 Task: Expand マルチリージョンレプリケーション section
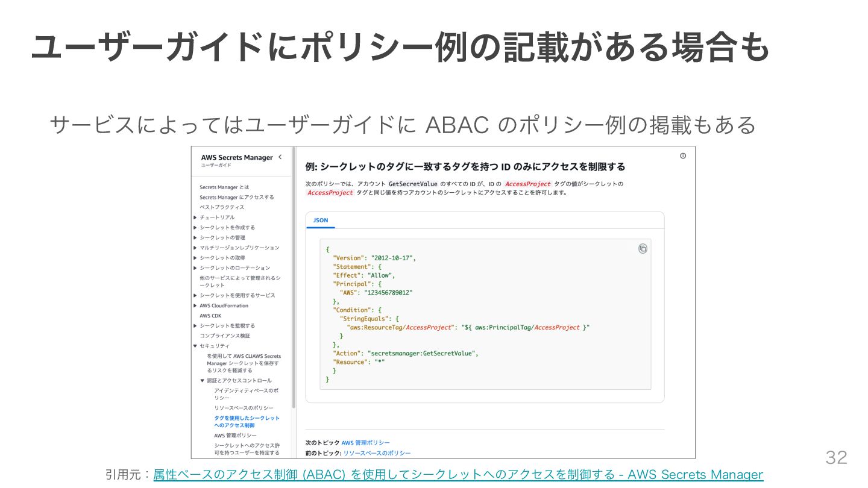pos(195,248)
